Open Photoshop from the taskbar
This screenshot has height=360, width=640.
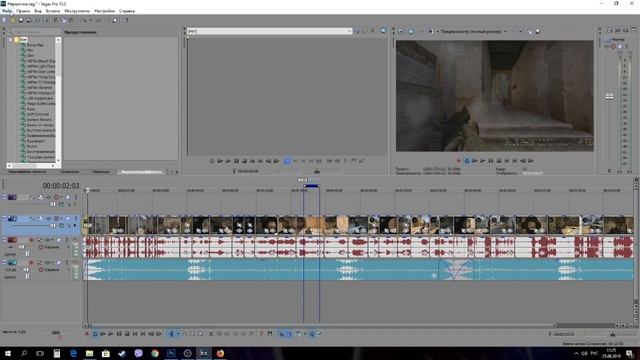point(171,353)
